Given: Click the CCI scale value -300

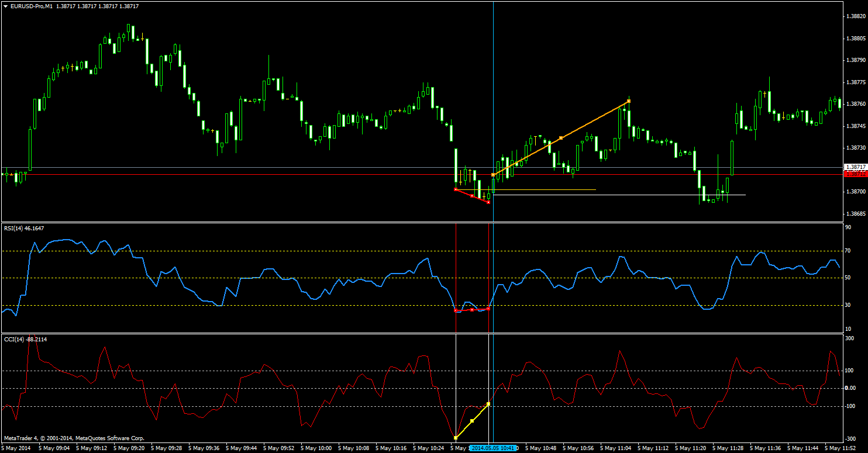Looking at the screenshot, I should (x=850, y=439).
